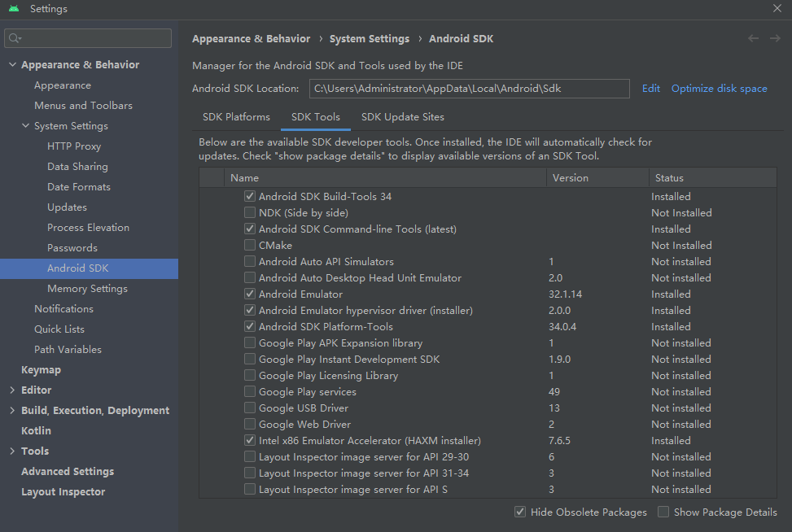The image size is (792, 532).
Task: Click the back navigation arrow icon
Action: 753,38
